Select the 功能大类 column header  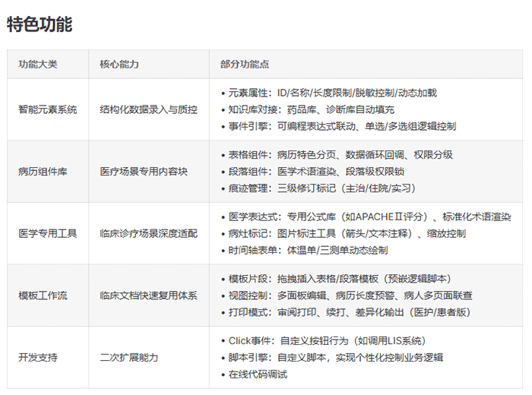pos(37,65)
